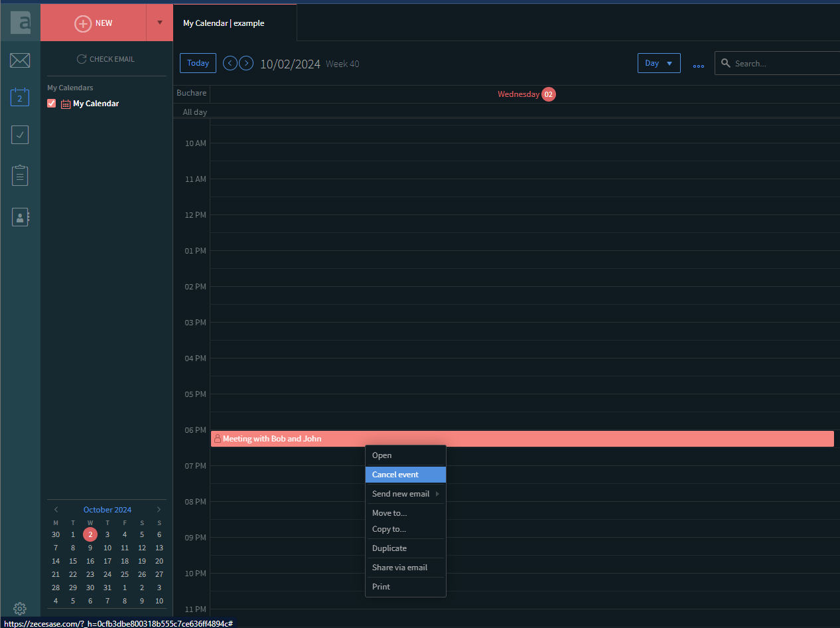Screen dimensions: 840x628
Task: Click the three-dots more options icon
Action: pos(698,64)
